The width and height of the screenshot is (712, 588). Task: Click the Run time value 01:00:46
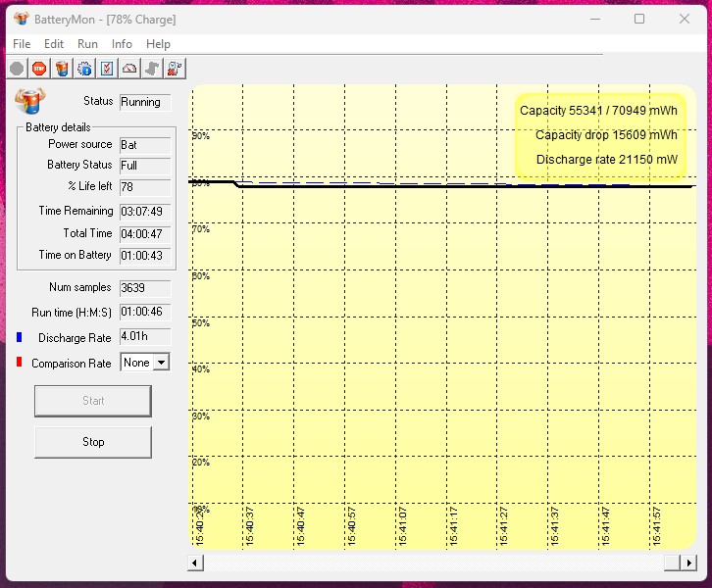145,312
